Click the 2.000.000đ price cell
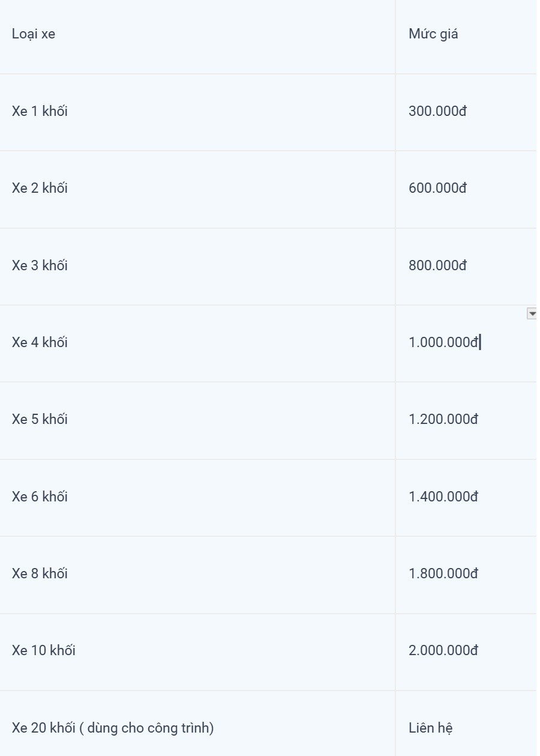 coord(443,651)
